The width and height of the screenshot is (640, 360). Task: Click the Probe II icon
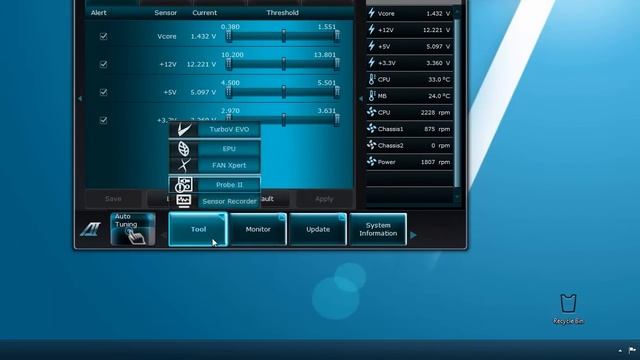pos(184,185)
